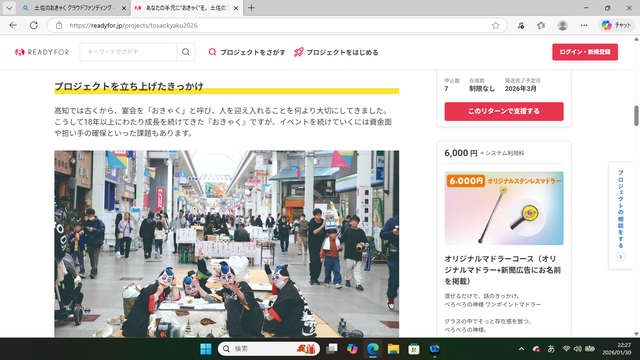Open プロジェクトをさがす menu link
This screenshot has height=360, width=640.
[247, 52]
